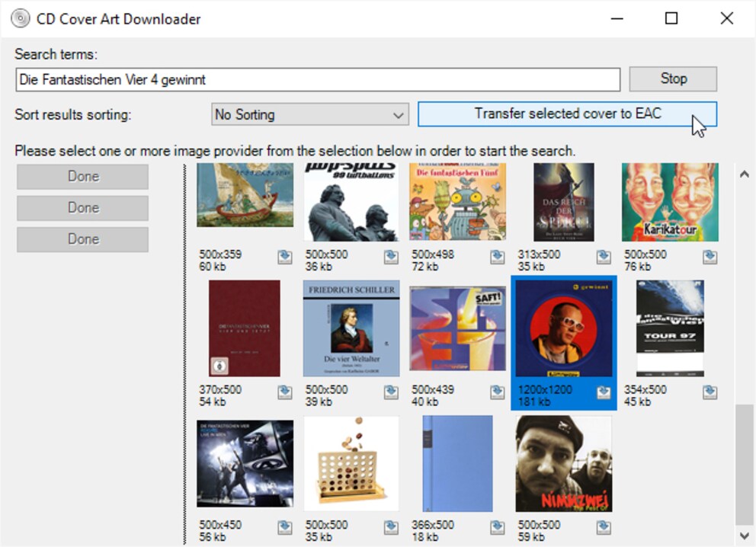
Task: Select the Die fantastischen Fünf robot cover
Action: pos(457,201)
